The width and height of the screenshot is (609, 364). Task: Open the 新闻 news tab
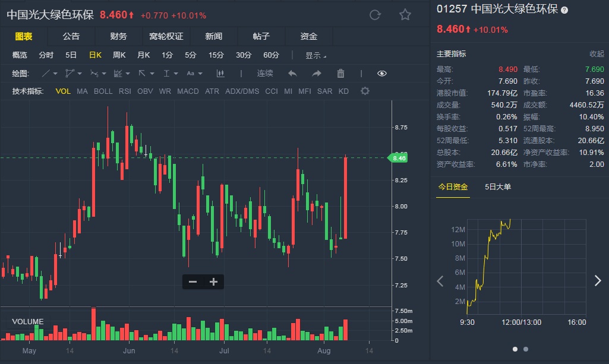pos(214,36)
